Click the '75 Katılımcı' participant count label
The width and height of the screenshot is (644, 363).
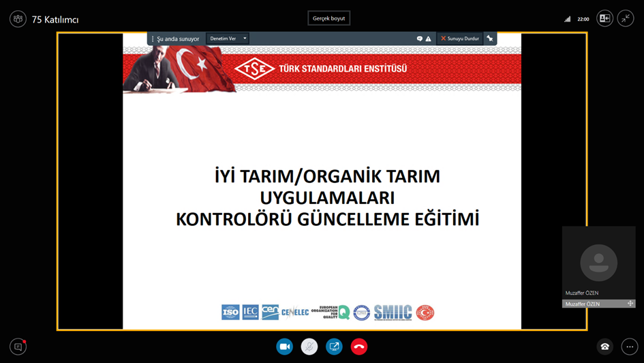pyautogui.click(x=55, y=20)
